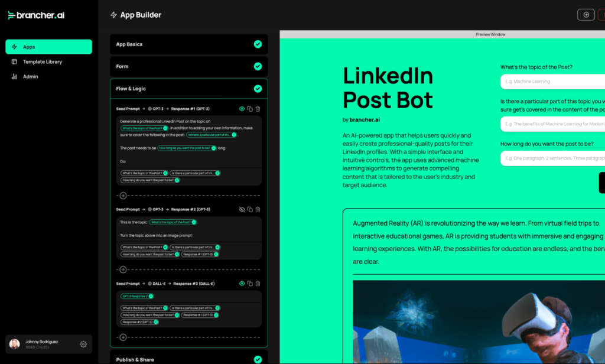This screenshot has width=605, height=364.
Task: Click the '9569 Credits' text
Action: (x=37, y=347)
